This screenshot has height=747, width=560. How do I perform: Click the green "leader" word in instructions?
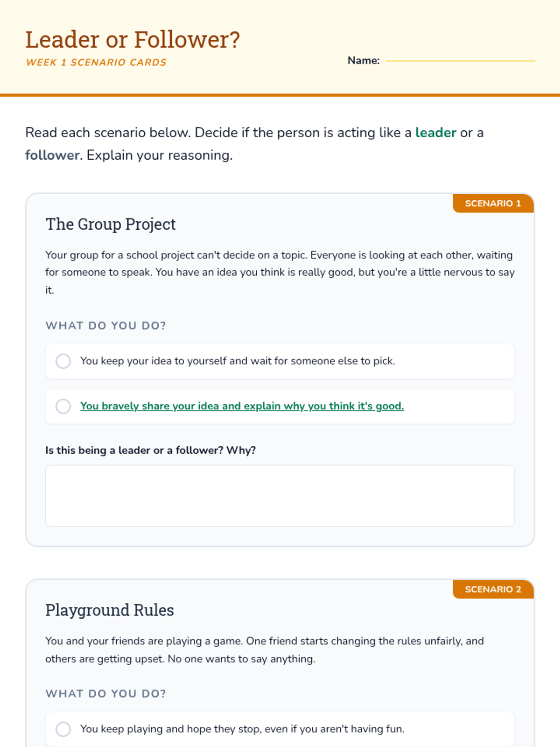coord(435,133)
